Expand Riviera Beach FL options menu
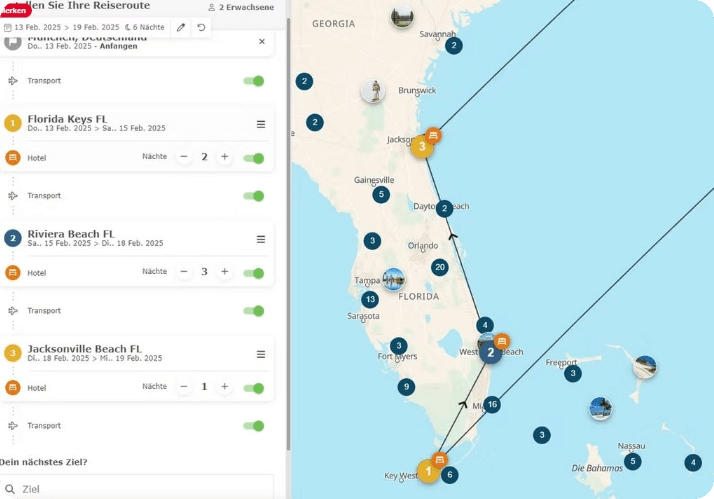Viewport: 714px width, 499px height. click(x=261, y=239)
